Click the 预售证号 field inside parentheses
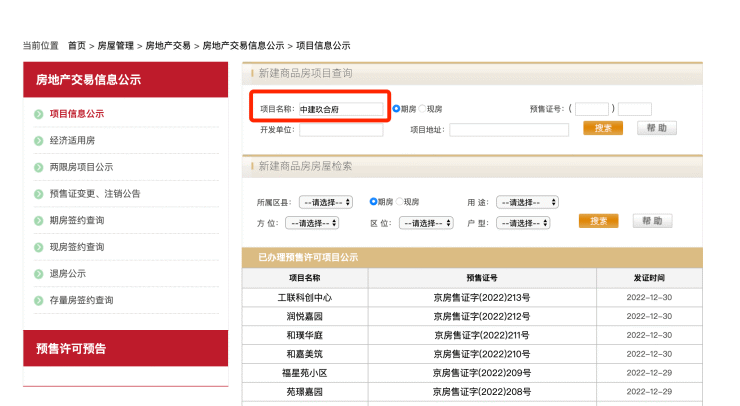Screen dimensions: 740x406 (592, 109)
